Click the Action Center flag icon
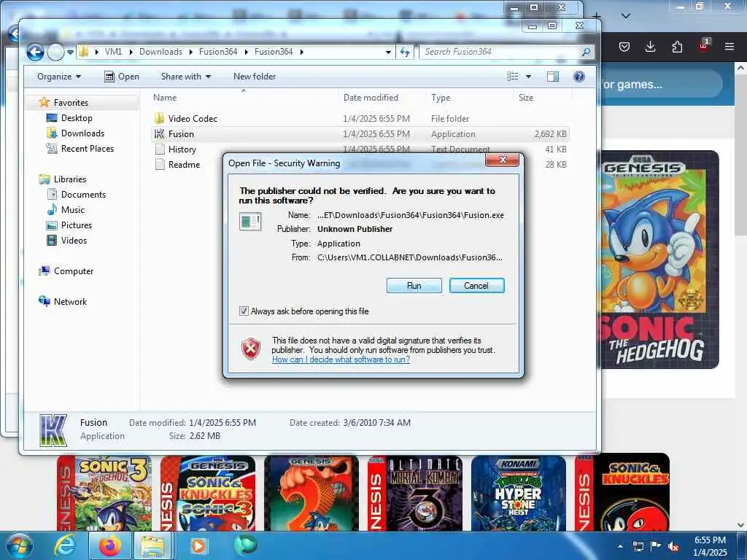 656,546
